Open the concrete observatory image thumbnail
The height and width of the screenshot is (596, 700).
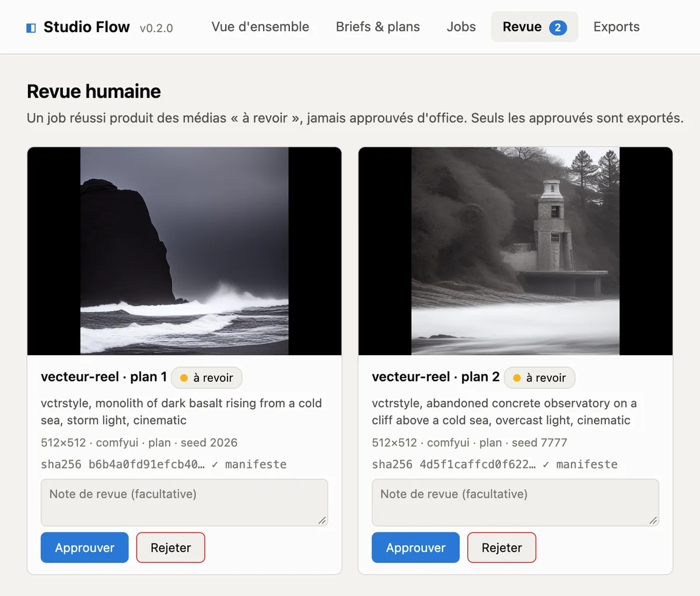click(516, 251)
